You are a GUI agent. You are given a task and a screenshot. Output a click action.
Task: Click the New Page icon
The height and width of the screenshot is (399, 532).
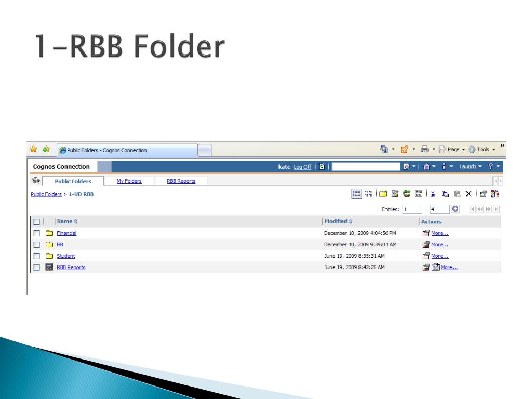419,194
